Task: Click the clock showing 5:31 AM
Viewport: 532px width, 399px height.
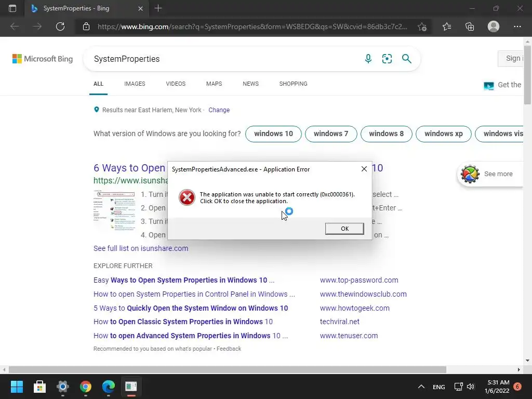Action: tap(497, 387)
